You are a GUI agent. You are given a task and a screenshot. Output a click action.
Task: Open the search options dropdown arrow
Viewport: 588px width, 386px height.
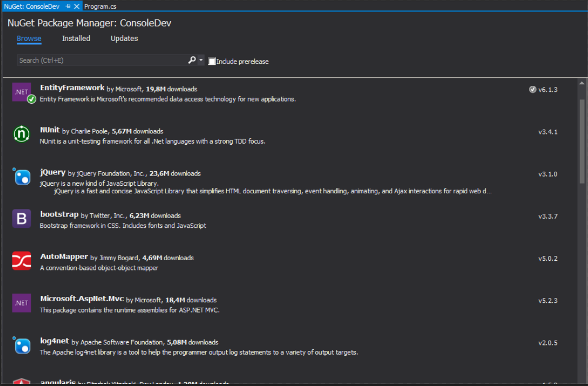(201, 59)
